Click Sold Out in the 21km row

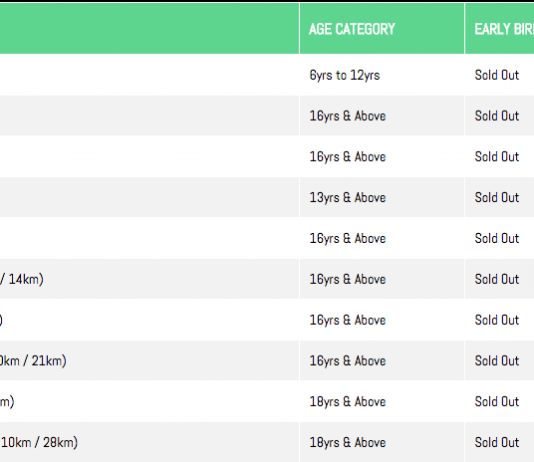497,361
